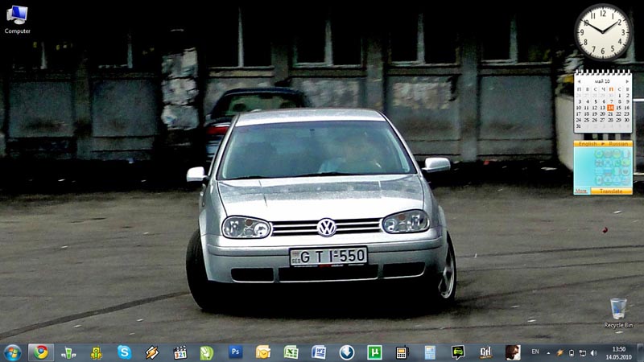Open English to Russian language selector

point(603,144)
